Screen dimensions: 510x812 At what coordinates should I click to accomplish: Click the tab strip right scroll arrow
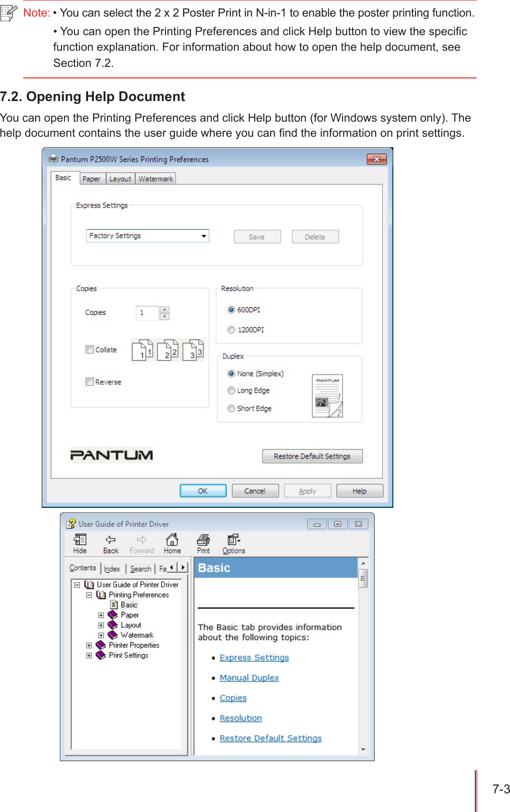coord(183,567)
